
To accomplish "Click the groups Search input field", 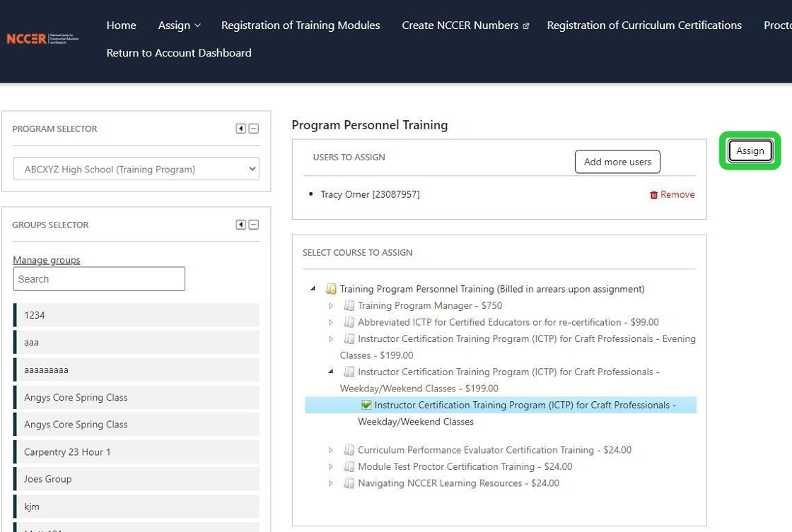I will coord(98,278).
